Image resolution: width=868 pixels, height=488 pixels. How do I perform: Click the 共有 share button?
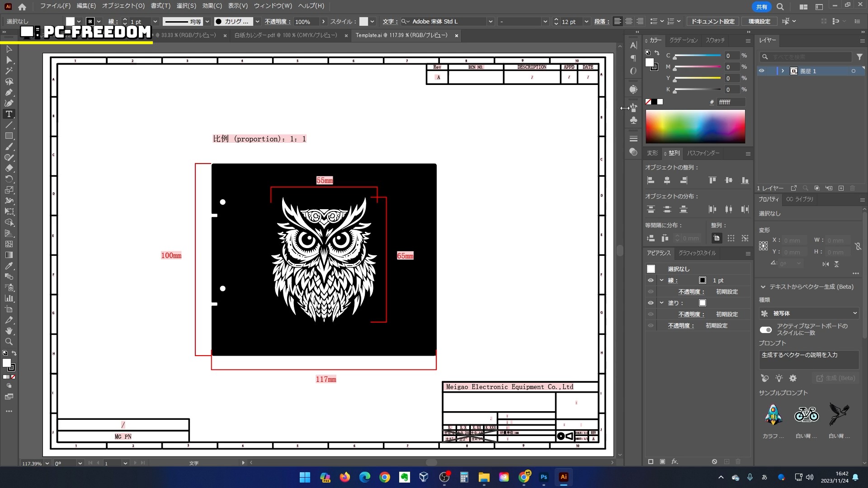click(x=761, y=7)
